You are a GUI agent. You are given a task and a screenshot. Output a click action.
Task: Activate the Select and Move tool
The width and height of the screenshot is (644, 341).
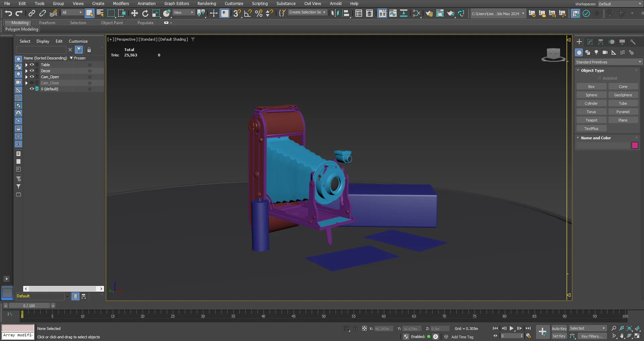click(134, 13)
